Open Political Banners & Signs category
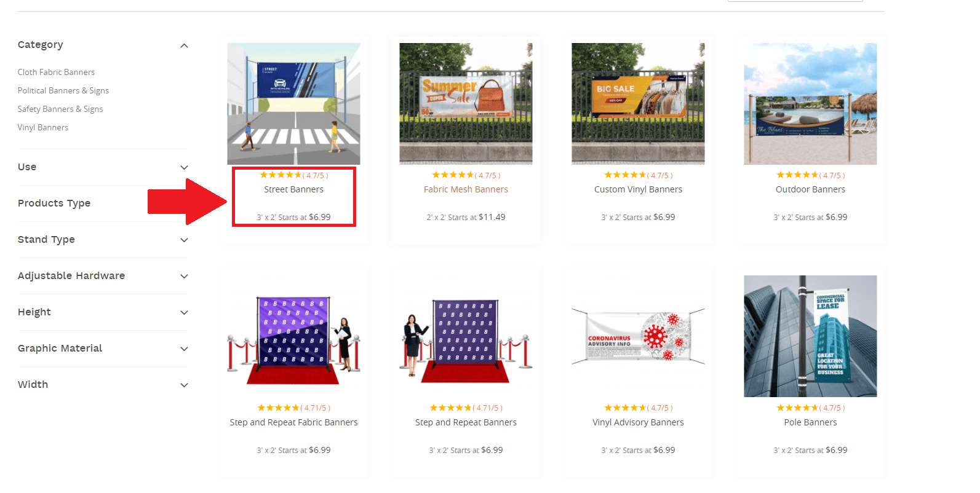The width and height of the screenshot is (980, 493). (x=63, y=90)
